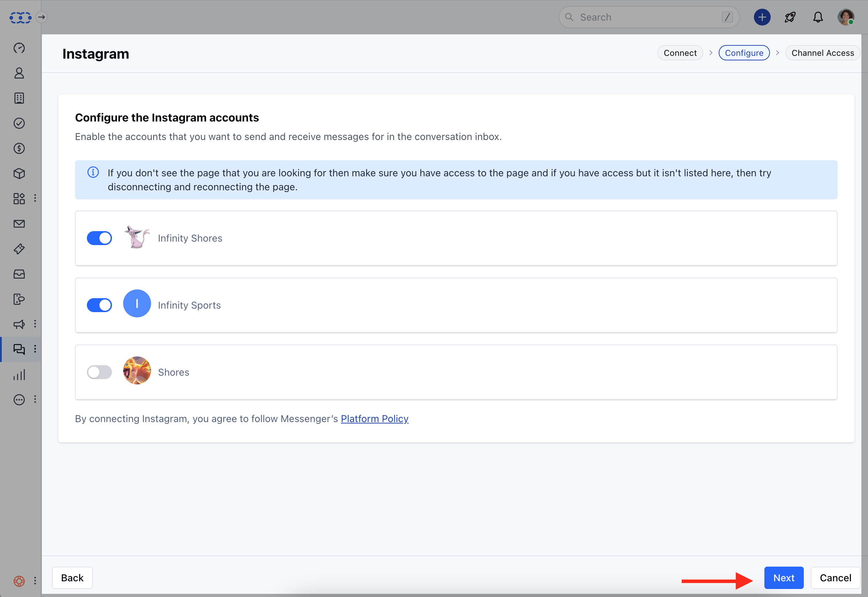
Task: Expand options dots beside modules grid icon
Action: (x=35, y=198)
